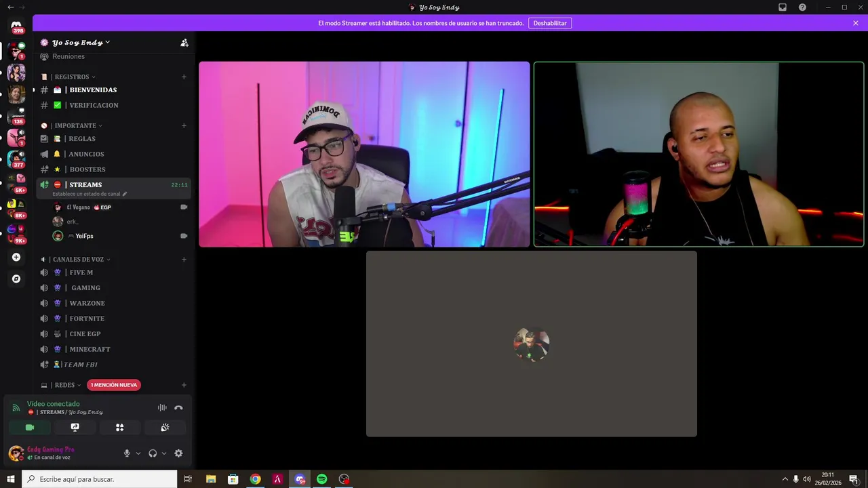
Task: Toggle camera in voice panel
Action: [x=30, y=428]
